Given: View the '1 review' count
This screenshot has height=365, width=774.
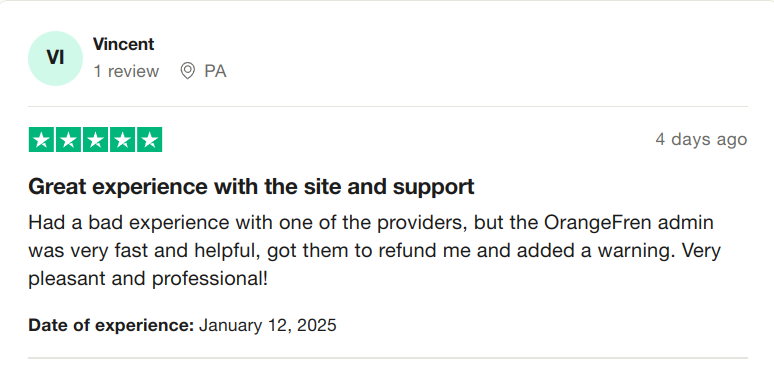Looking at the screenshot, I should tap(126, 72).
